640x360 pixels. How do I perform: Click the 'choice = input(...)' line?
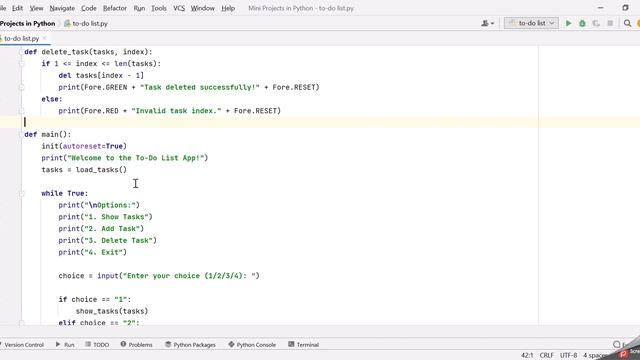159,276
